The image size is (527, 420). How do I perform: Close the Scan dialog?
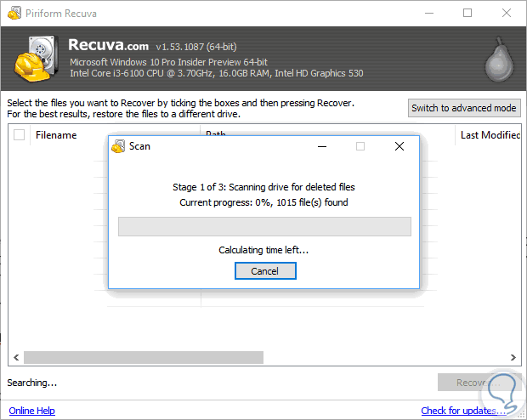[399, 146]
